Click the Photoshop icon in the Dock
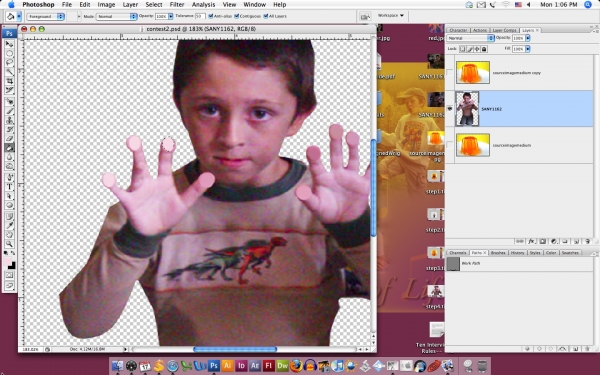The image size is (600, 375). pos(214,366)
